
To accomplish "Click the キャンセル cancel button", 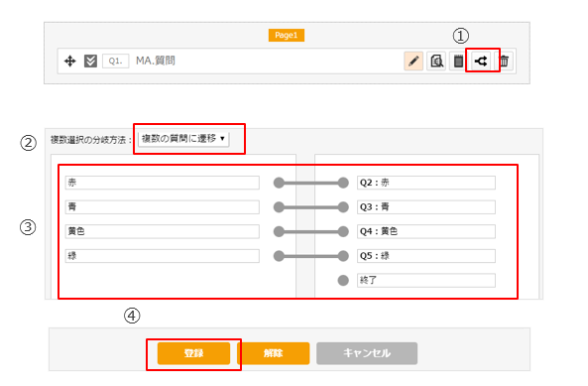I will (x=367, y=353).
